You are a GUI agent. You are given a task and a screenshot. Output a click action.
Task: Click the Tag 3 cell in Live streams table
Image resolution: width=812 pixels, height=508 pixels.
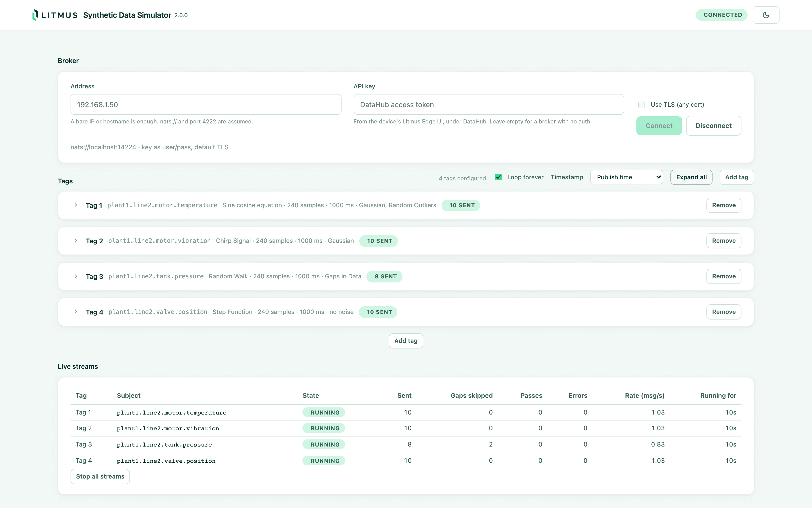(83, 444)
